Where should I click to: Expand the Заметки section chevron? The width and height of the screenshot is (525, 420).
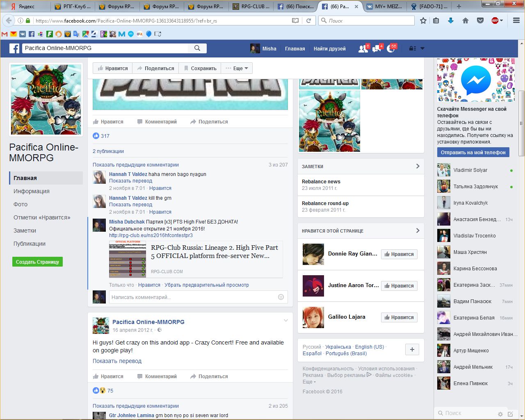(418, 166)
